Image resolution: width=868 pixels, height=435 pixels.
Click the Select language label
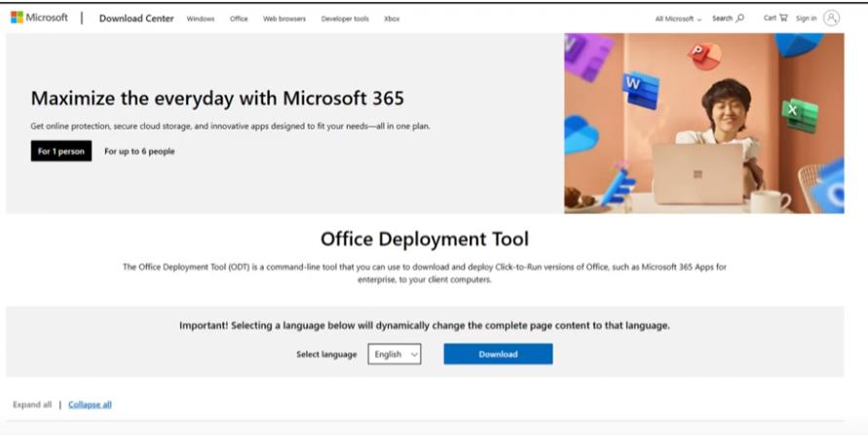[326, 354]
